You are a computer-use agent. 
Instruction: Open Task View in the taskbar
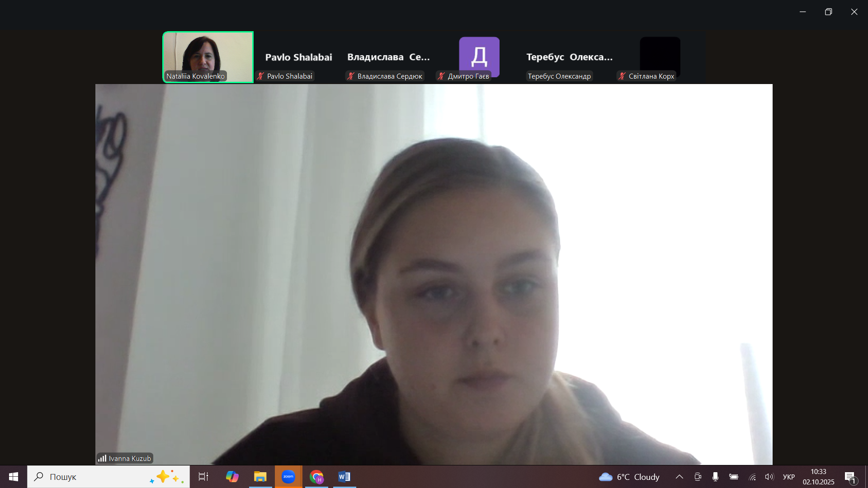(x=203, y=477)
